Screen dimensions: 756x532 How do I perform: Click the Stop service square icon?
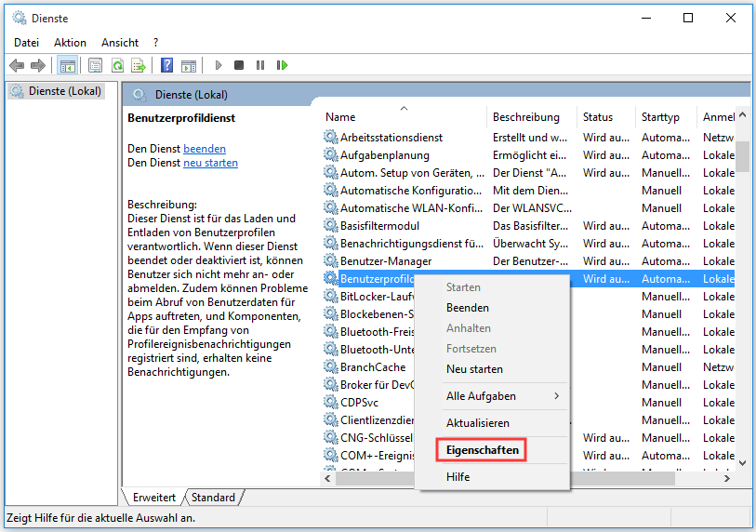(x=239, y=64)
